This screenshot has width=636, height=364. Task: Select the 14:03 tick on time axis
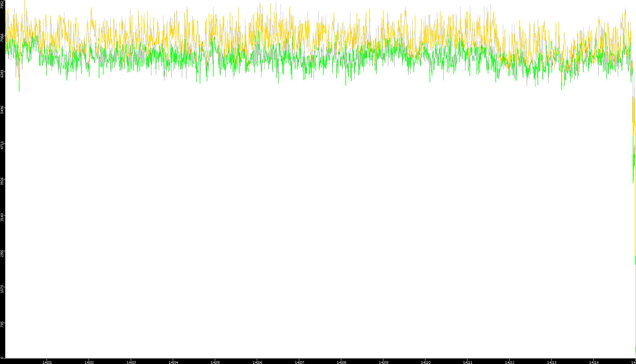tap(131, 362)
